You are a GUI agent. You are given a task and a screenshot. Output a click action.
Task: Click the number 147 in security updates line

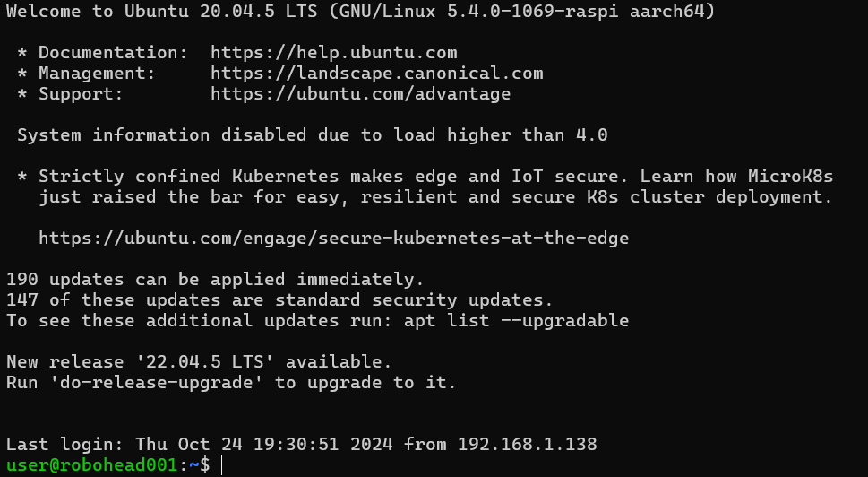(22, 300)
